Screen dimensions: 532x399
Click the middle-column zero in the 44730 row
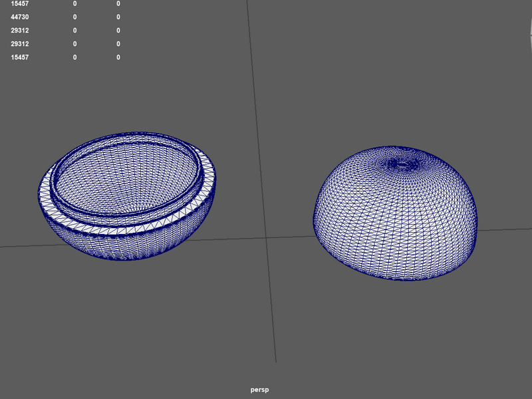point(74,17)
